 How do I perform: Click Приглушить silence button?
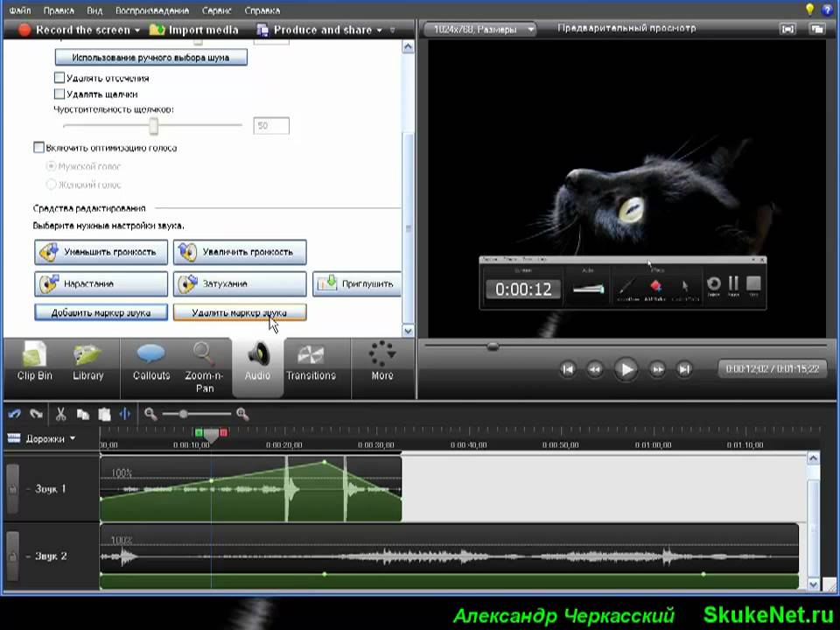[x=357, y=283]
